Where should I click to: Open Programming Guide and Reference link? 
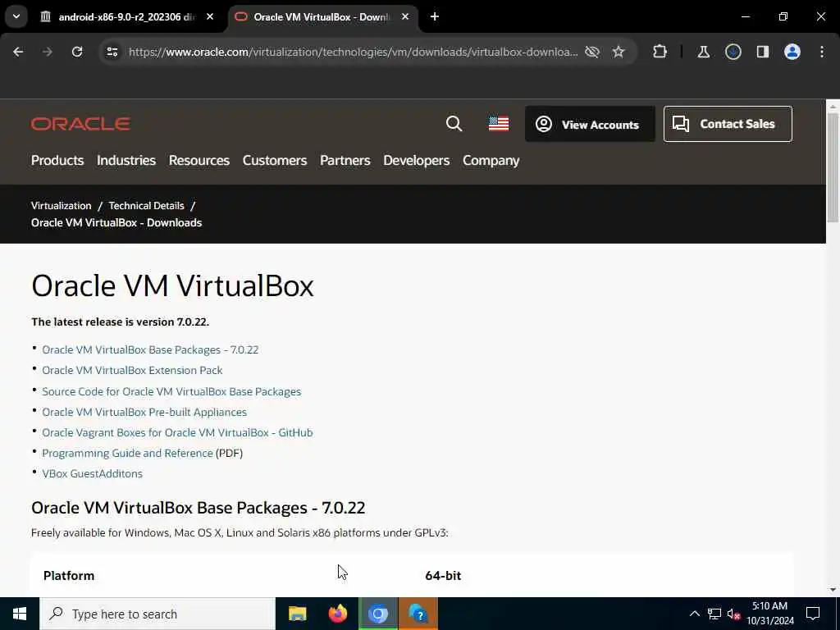pyautogui.click(x=127, y=453)
